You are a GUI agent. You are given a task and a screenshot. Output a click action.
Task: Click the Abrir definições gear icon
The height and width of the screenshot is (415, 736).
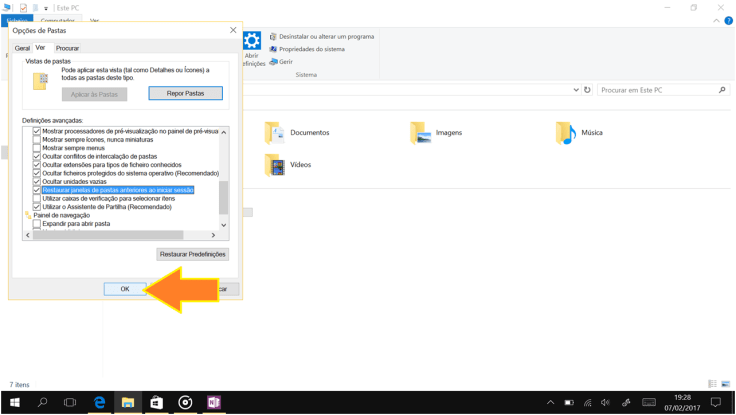click(x=252, y=41)
